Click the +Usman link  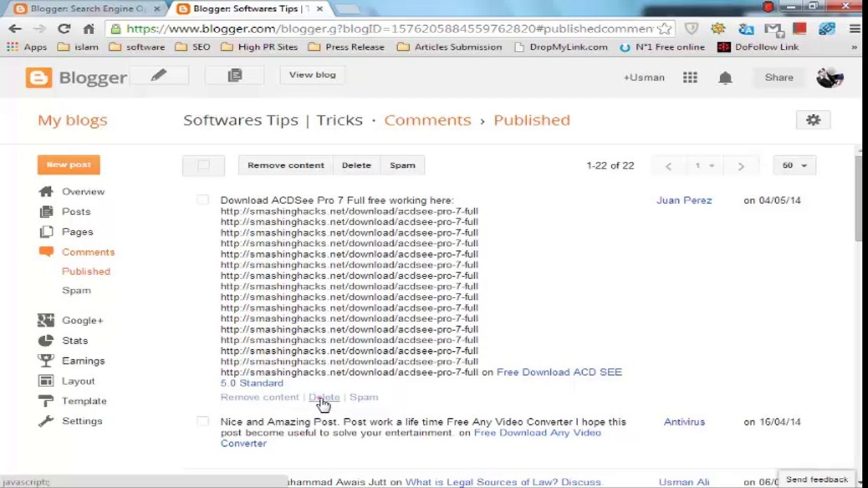[644, 77]
